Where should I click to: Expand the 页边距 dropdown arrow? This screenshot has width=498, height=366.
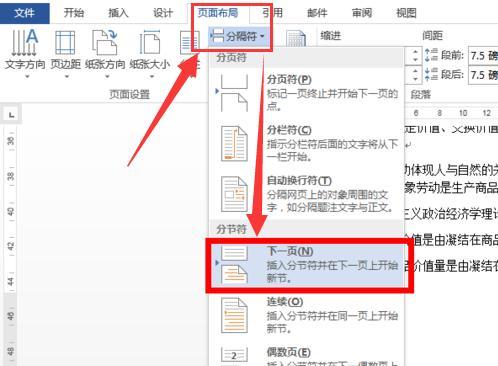point(67,77)
